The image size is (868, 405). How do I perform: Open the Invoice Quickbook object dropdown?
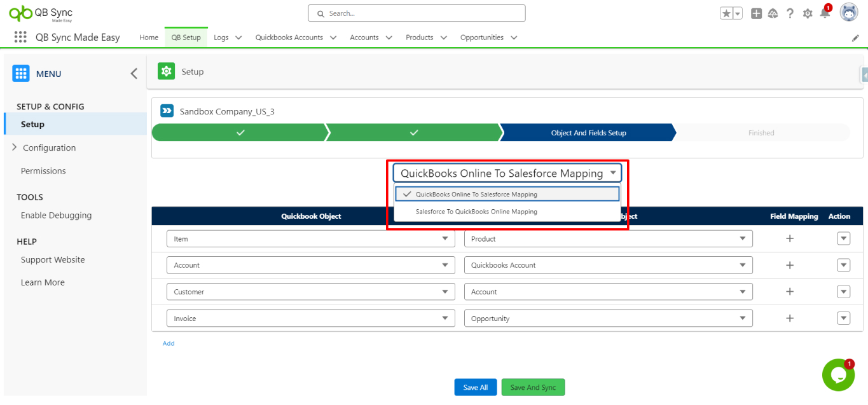tap(311, 319)
